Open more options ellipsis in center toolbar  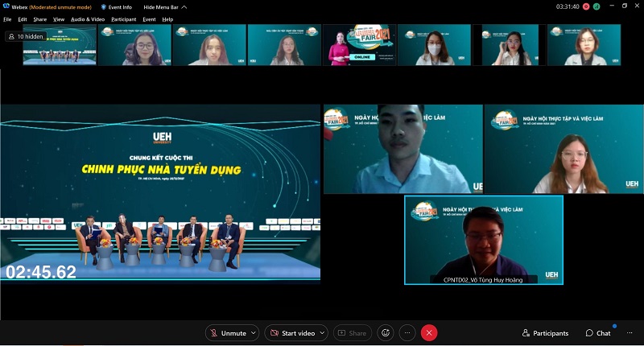(407, 333)
